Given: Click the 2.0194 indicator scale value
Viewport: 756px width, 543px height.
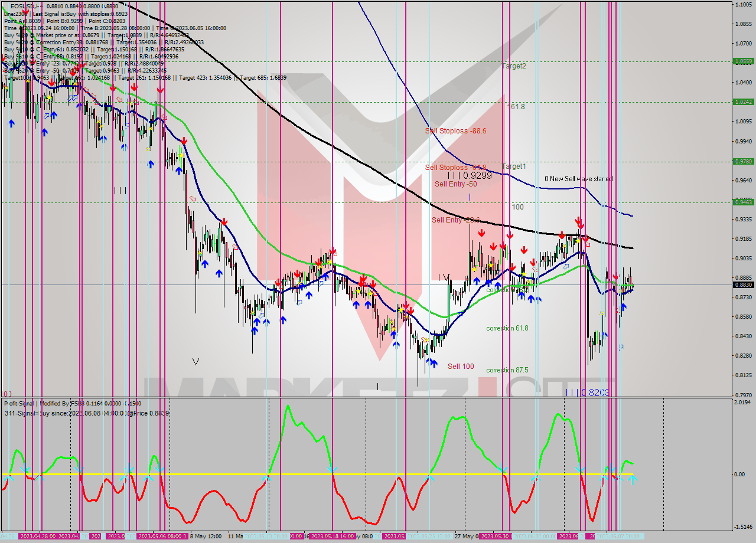Looking at the screenshot, I should pyautogui.click(x=743, y=402).
